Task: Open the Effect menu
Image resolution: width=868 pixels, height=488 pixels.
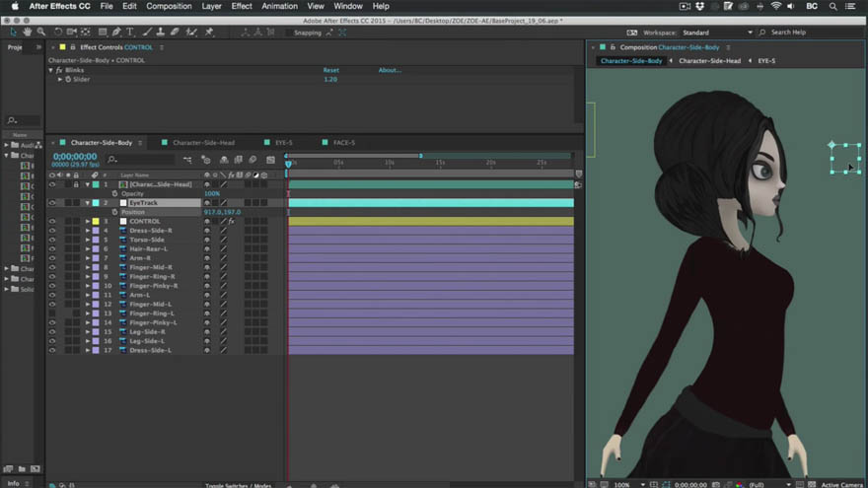Action: point(242,6)
